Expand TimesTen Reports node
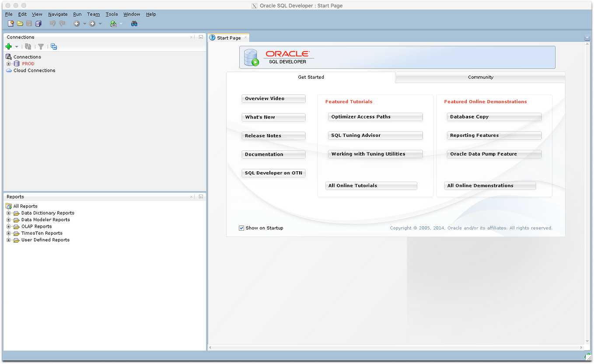594x364 pixels. point(8,233)
